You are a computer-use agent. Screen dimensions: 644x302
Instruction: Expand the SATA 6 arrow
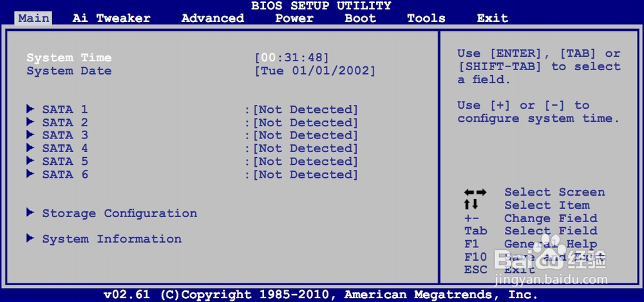click(30, 174)
